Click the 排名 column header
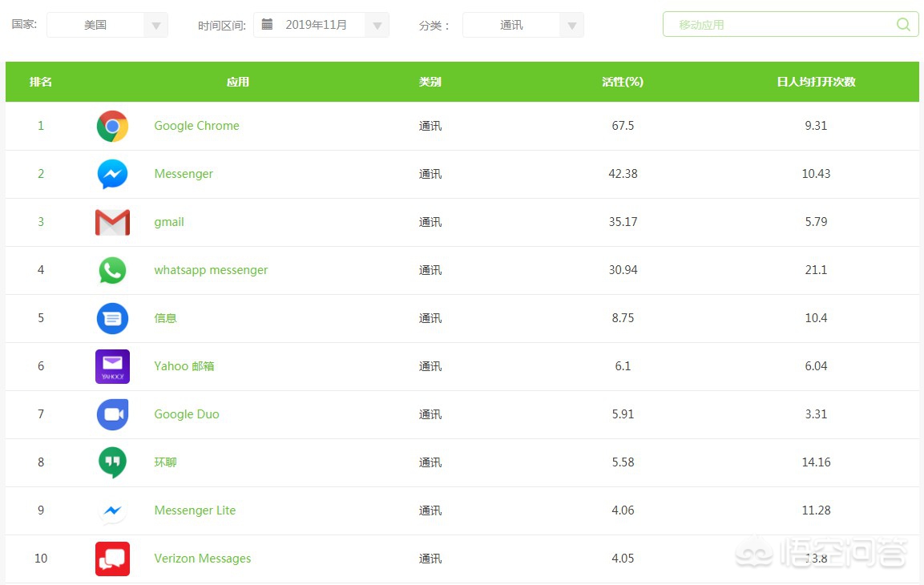The height and width of the screenshot is (585, 924). click(41, 82)
